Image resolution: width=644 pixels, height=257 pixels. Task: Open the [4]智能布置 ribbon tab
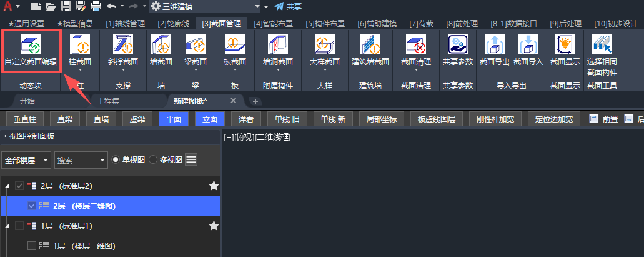pyautogui.click(x=274, y=23)
